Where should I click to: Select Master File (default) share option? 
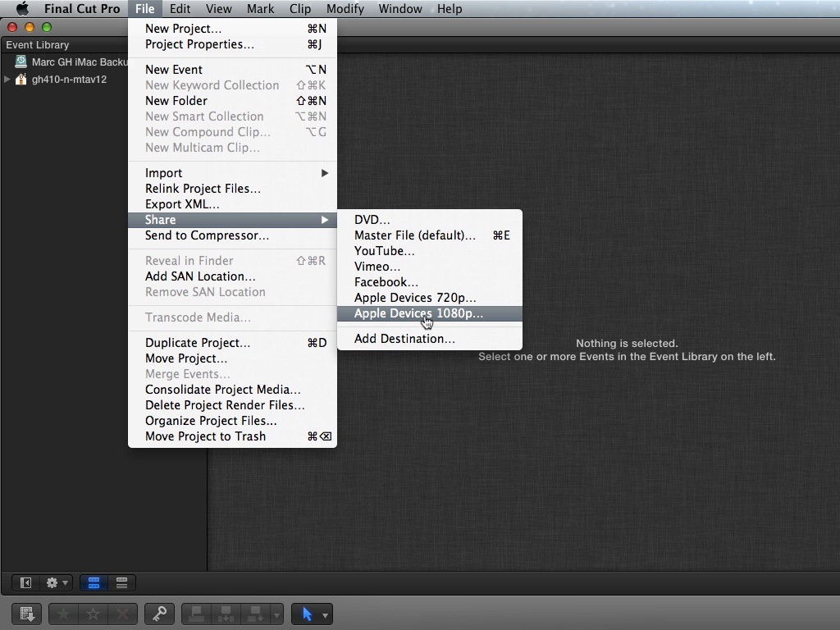430,235
